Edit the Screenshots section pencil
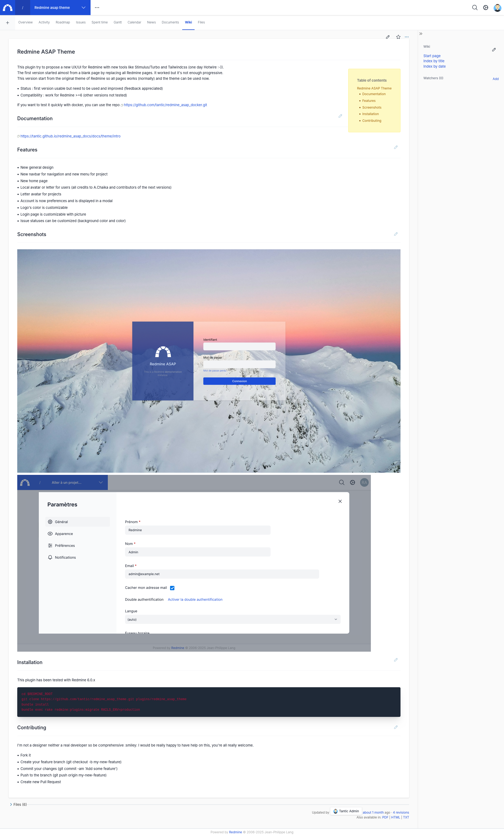Viewport: 504px width, 836px height. pyautogui.click(x=396, y=234)
